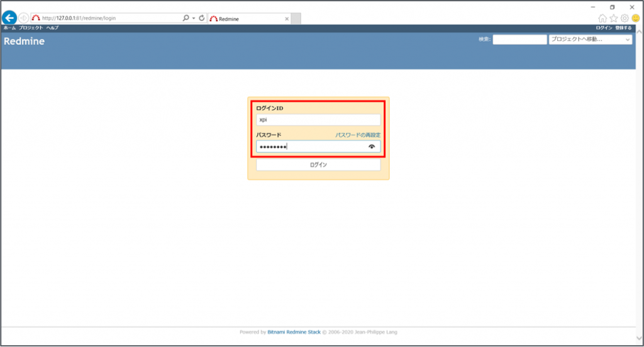Click the browser back arrow button
Viewport: 644px width, 347px height.
9,18
